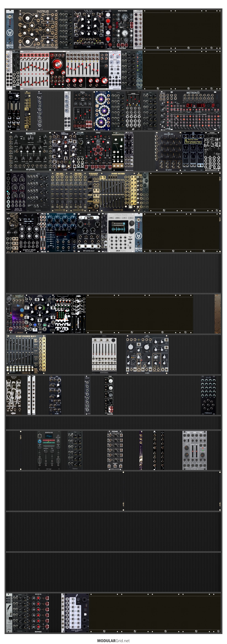Select the Instruo Cs-L oscillator module

(38, 29)
